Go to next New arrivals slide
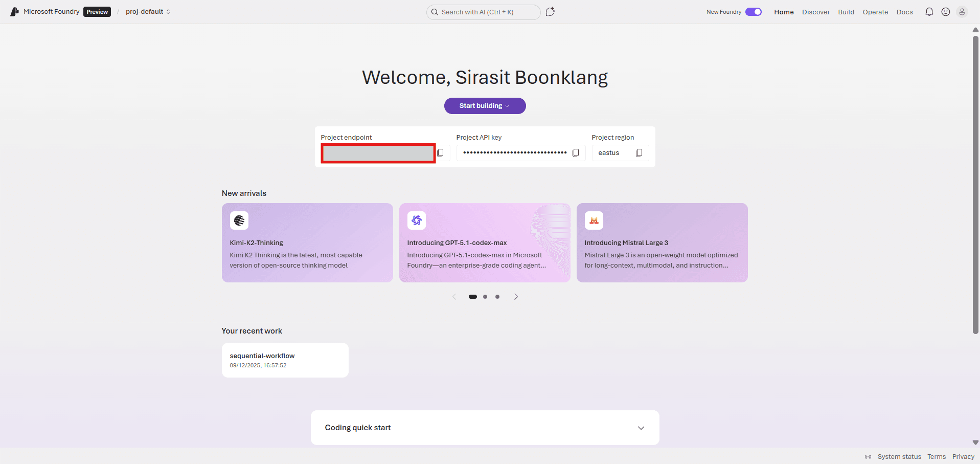Image resolution: width=980 pixels, height=464 pixels. coord(516,297)
